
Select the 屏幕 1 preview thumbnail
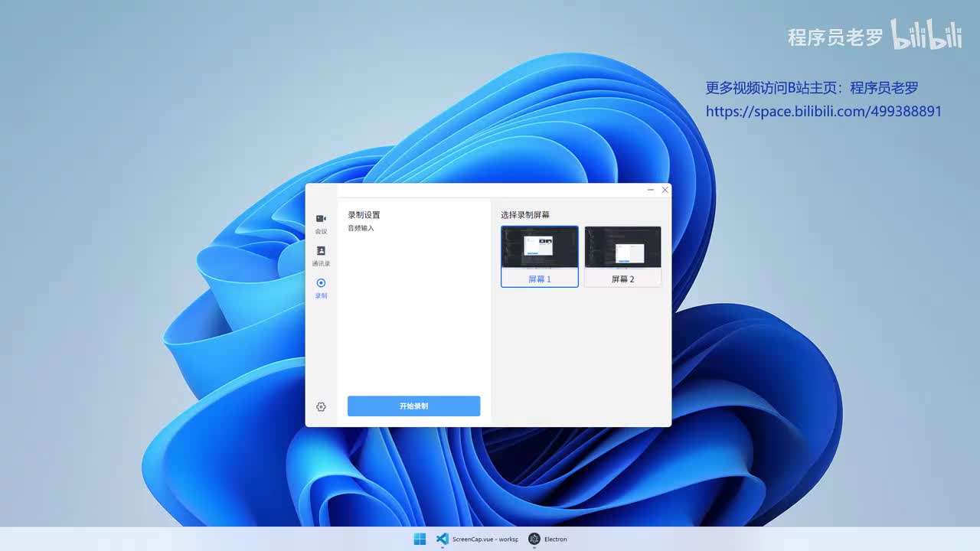tap(540, 247)
